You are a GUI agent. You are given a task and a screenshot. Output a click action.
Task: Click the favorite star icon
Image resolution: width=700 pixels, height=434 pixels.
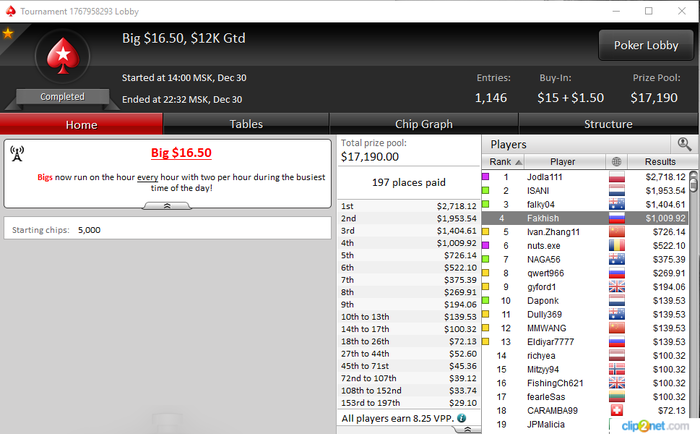[8, 33]
